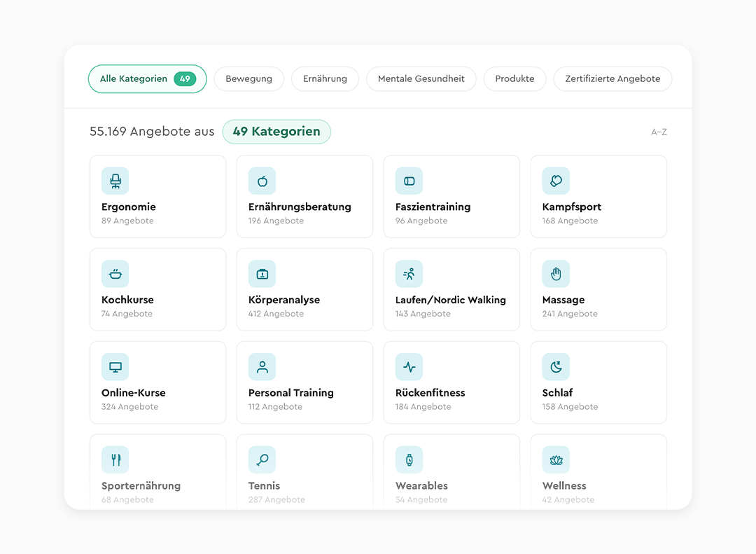This screenshot has width=756, height=554.
Task: Open the Schlaf category title
Action: point(558,393)
